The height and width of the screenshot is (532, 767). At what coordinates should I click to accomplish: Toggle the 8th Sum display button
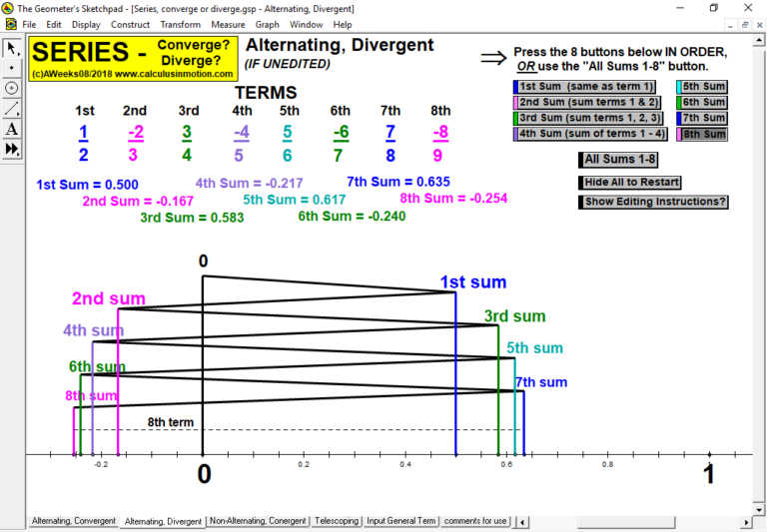pos(703,134)
